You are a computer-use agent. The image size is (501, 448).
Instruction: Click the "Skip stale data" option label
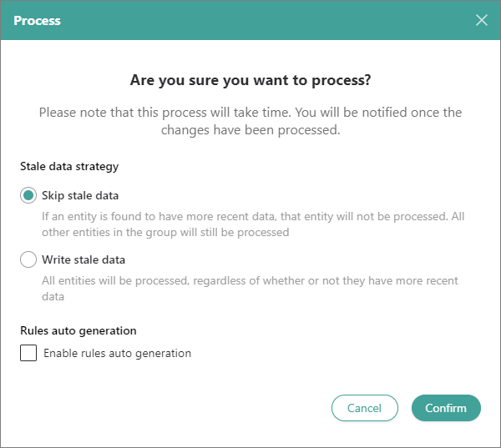coord(80,196)
